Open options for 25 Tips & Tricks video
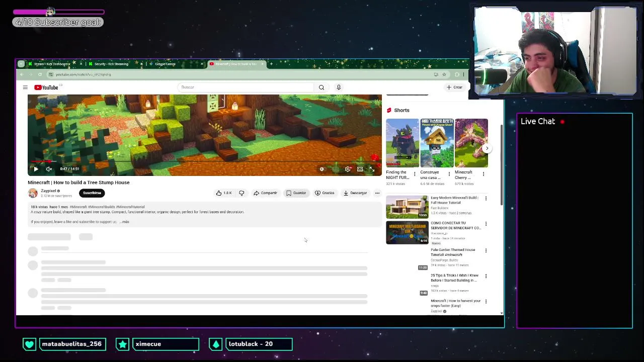This screenshot has width=644, height=362. [x=486, y=276]
